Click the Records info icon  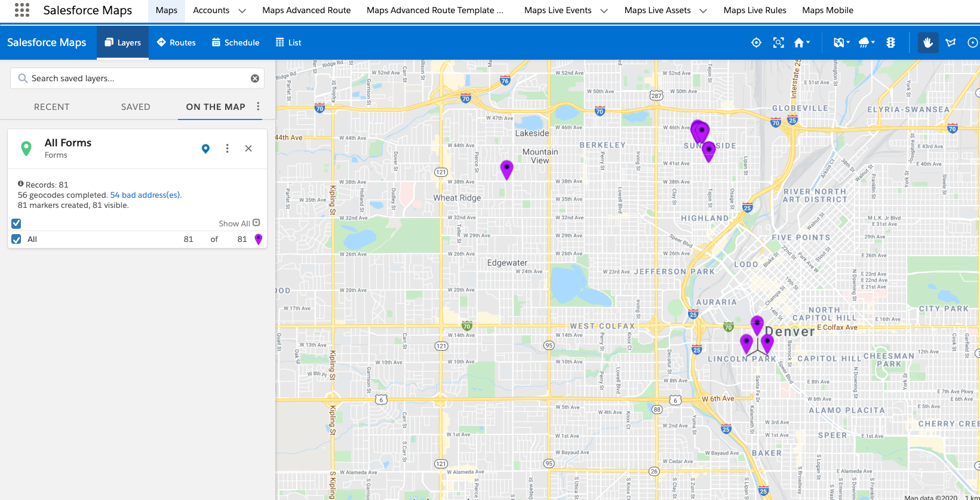[20, 184]
